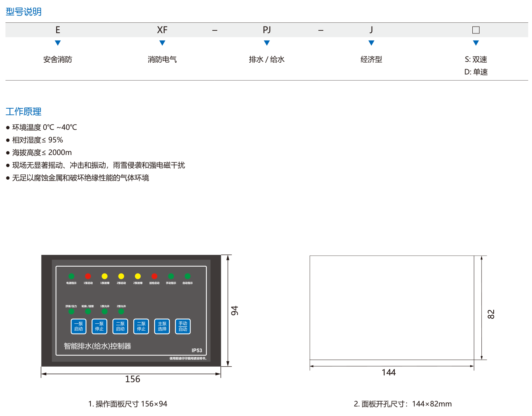Click the green 浮球/压力 indicator light
532x416 pixels.
(71, 312)
